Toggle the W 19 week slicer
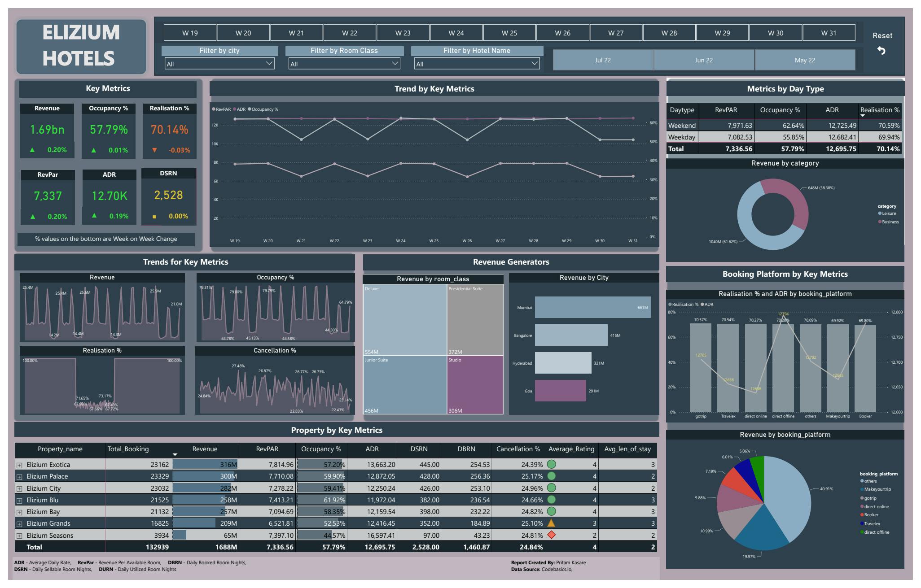 click(x=190, y=33)
